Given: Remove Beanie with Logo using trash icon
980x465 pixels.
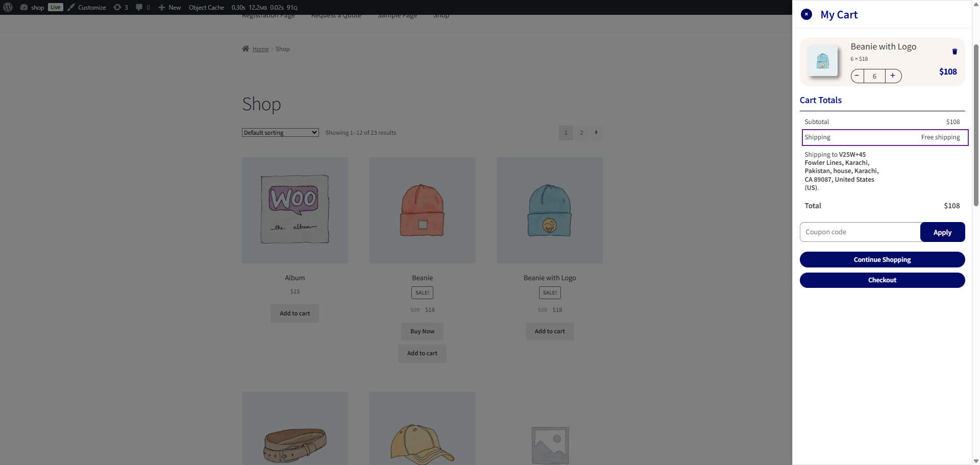Looking at the screenshot, I should [x=954, y=52].
